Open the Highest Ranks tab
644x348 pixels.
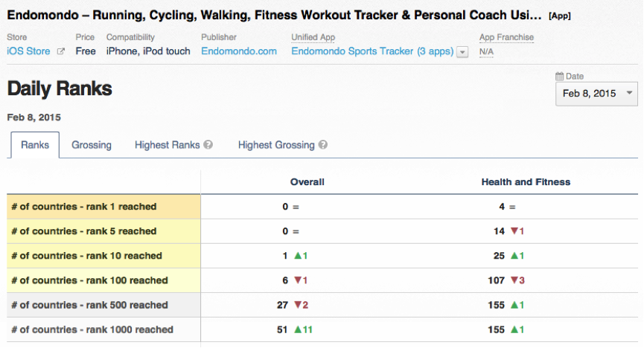[168, 145]
